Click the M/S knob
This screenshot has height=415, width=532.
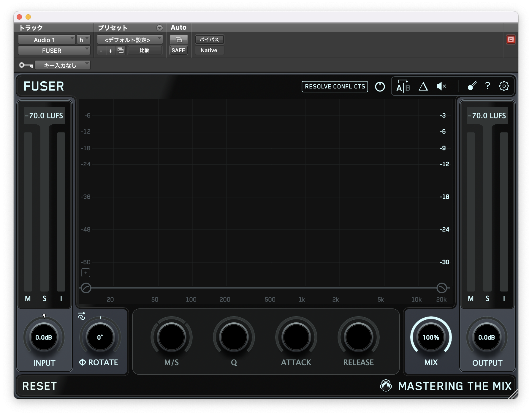[172, 337]
